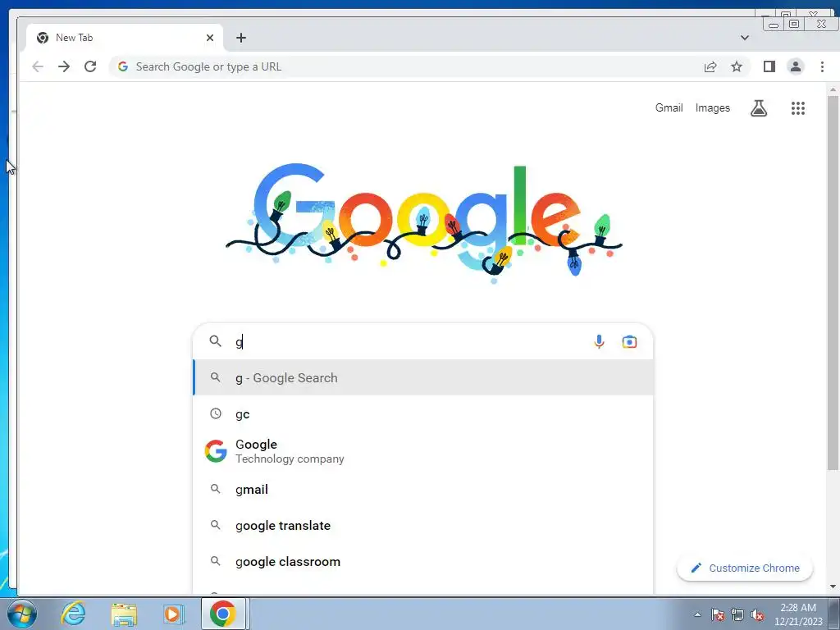The height and width of the screenshot is (630, 840).
Task: Start voice search with microphone icon
Action: coord(599,341)
